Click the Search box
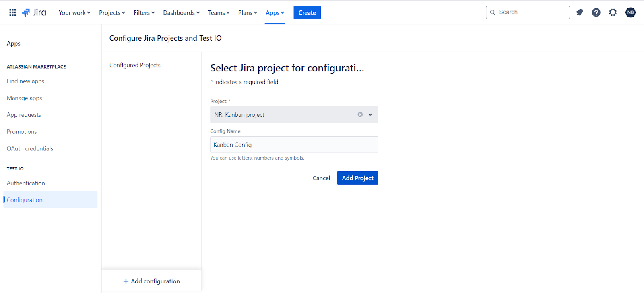Screen dimensions: 644x293 (528, 12)
